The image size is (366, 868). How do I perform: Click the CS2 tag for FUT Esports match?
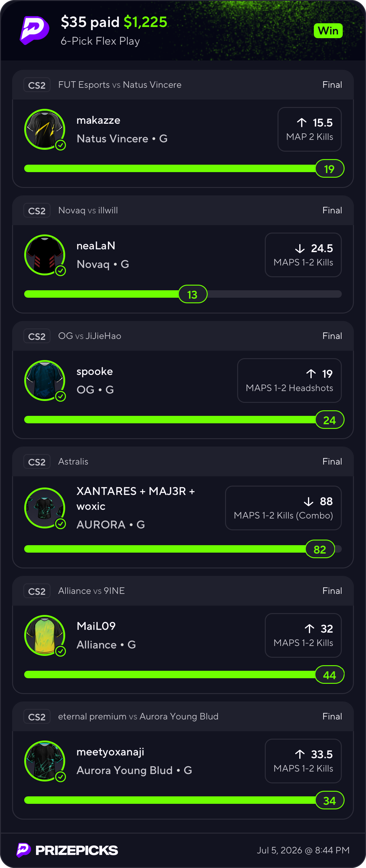[37, 85]
